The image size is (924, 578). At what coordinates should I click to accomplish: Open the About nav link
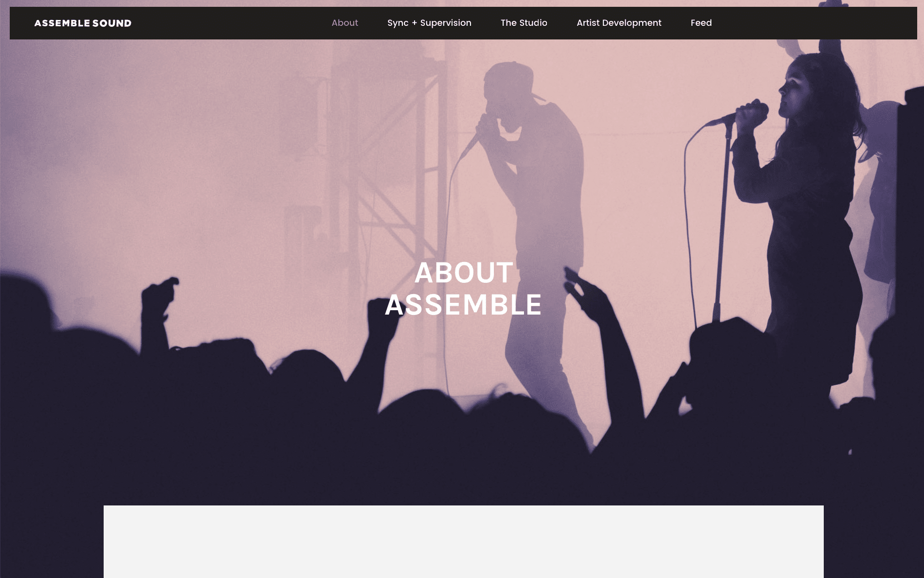point(344,23)
